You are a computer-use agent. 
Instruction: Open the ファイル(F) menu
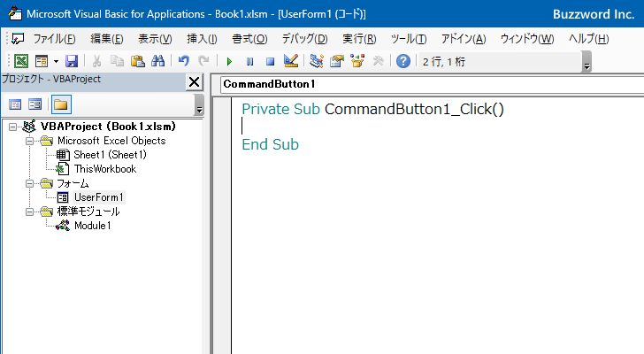54,39
